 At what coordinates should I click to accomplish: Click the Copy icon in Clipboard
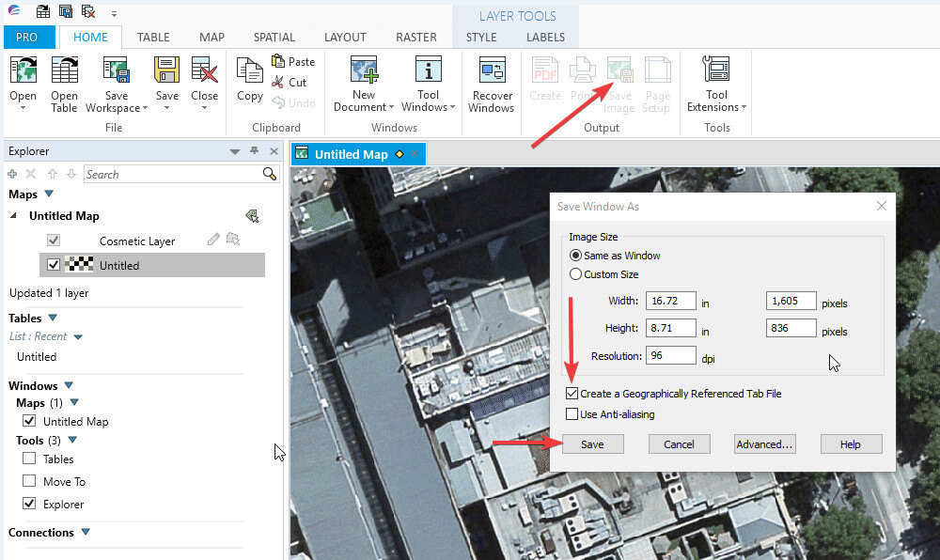(x=249, y=72)
